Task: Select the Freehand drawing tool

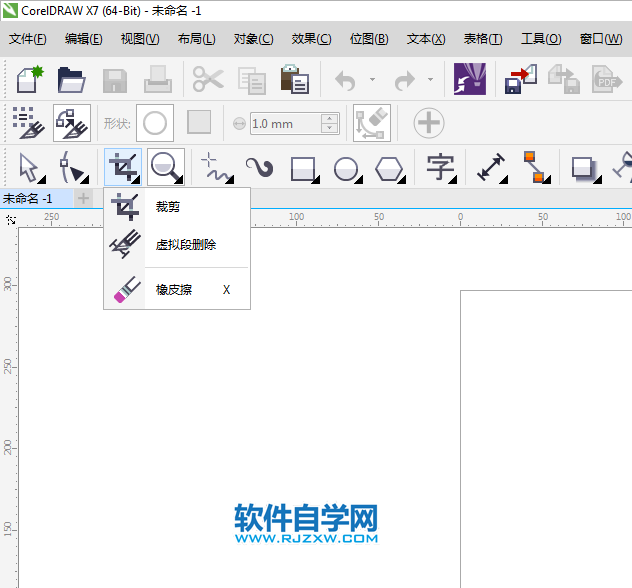Action: click(x=217, y=167)
